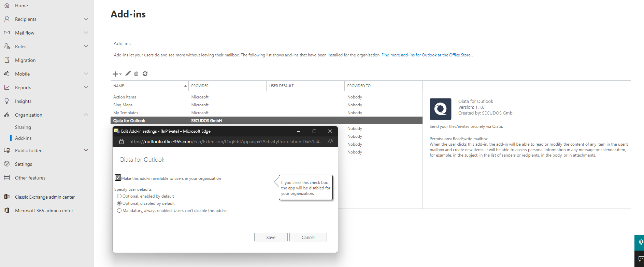The height and width of the screenshot is (267, 644).
Task: Select Optional, enabled by default radio
Action: [119, 196]
